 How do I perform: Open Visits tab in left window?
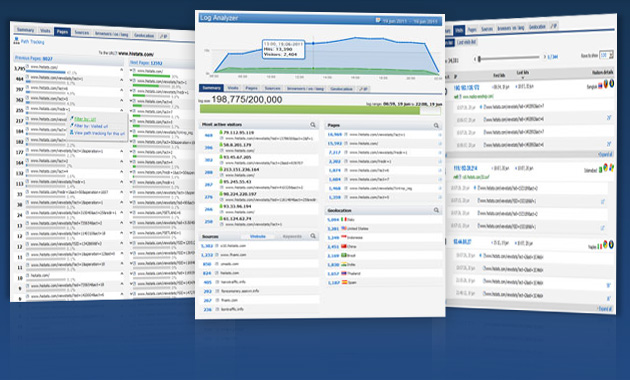point(45,31)
